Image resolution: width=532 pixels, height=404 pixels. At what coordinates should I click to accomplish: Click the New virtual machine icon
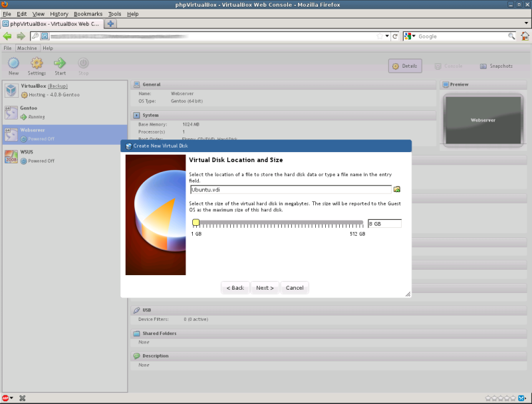point(13,63)
